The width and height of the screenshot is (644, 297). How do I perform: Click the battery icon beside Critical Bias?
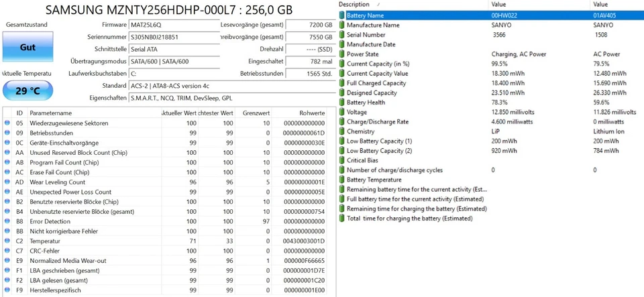coord(341,160)
